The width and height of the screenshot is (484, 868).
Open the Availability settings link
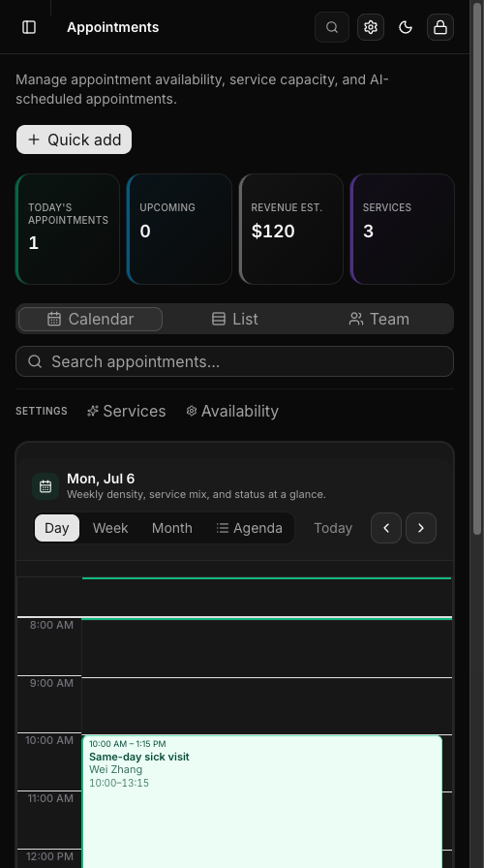232,411
